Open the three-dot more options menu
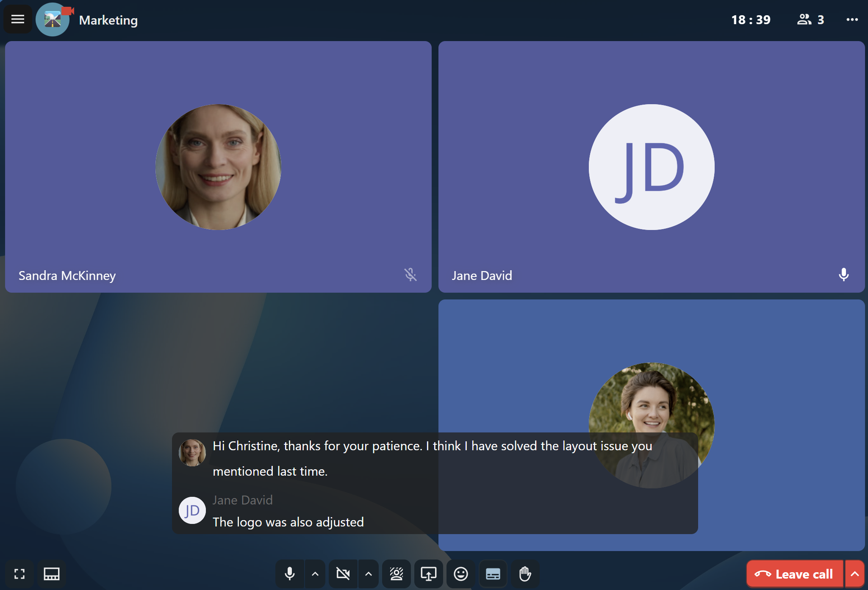868x590 pixels. coord(852,19)
